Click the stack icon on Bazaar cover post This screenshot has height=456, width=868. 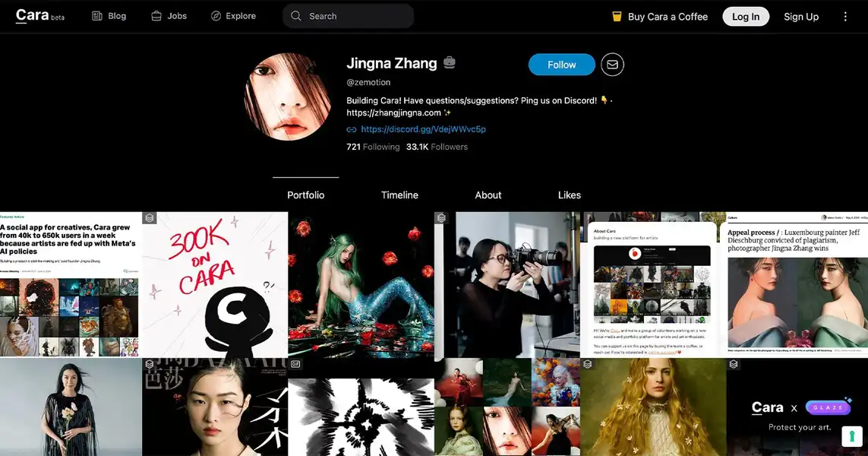150,364
